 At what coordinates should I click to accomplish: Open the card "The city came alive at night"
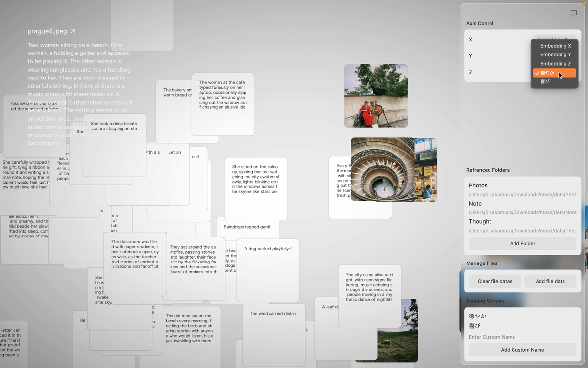coord(369,296)
